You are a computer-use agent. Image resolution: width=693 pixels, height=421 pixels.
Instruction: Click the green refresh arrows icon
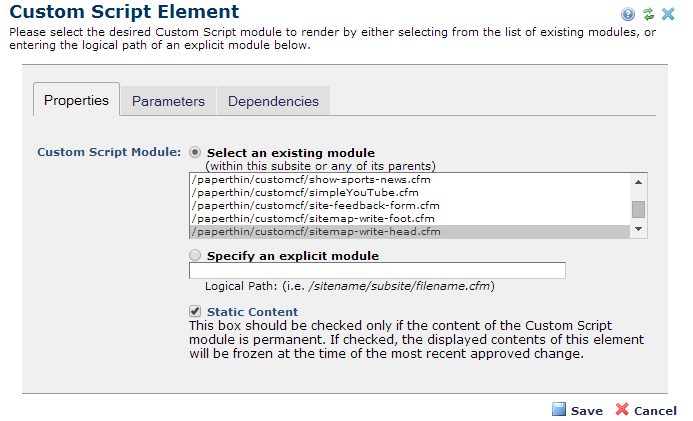click(x=647, y=14)
